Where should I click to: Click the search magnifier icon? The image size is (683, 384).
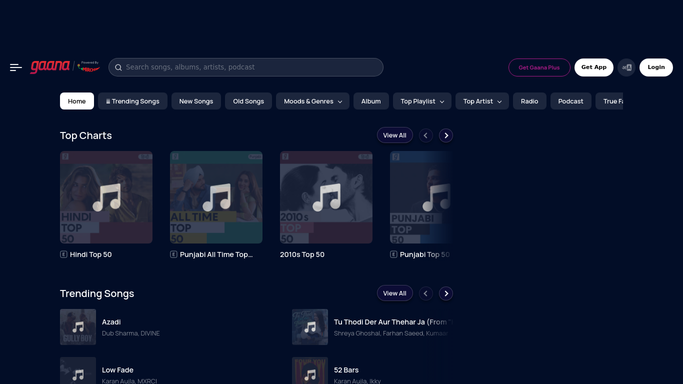click(118, 67)
